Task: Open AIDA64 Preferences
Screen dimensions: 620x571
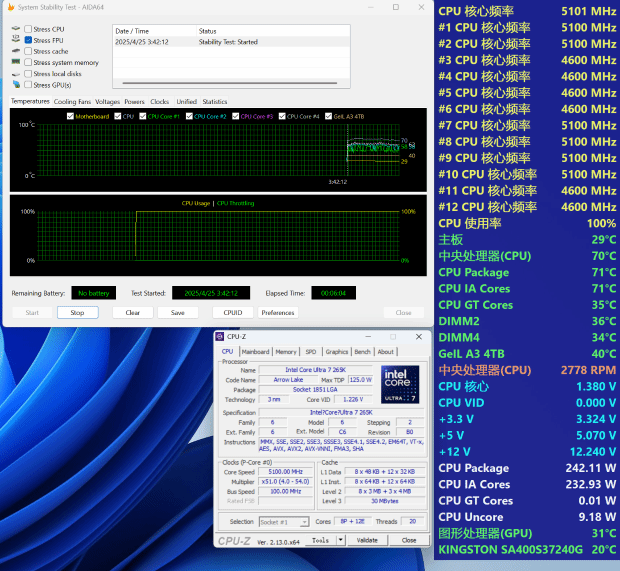Action: pyautogui.click(x=278, y=312)
